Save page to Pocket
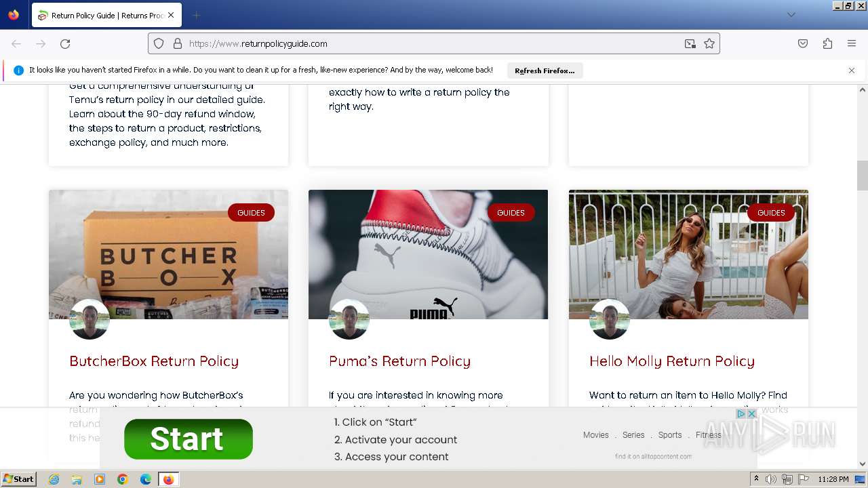This screenshot has width=868, height=488. [803, 43]
